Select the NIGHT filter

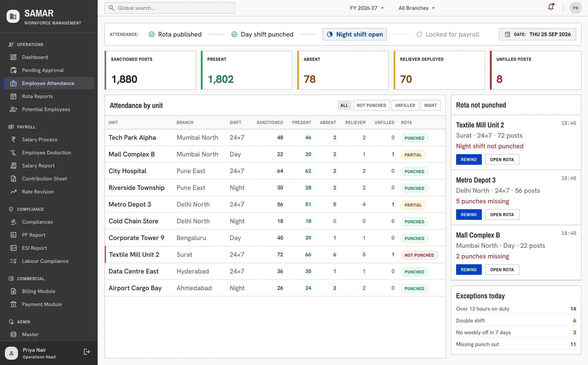click(x=430, y=105)
